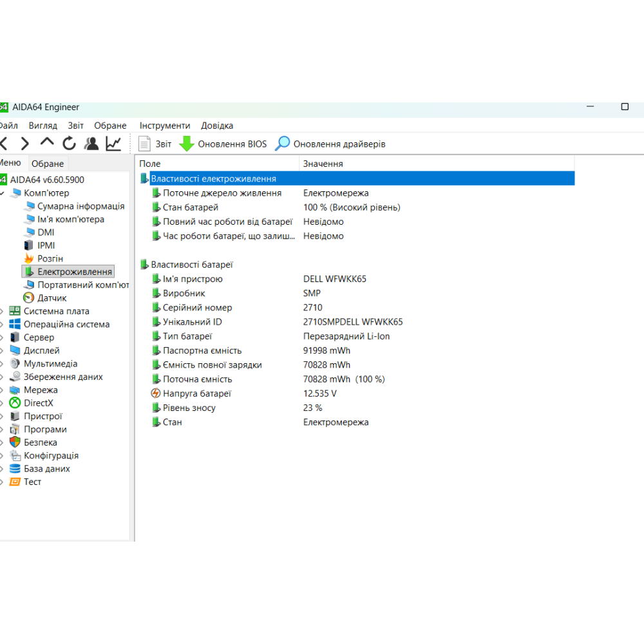644x644 pixels.
Task: Expand the Системна плата node
Action: point(2,311)
